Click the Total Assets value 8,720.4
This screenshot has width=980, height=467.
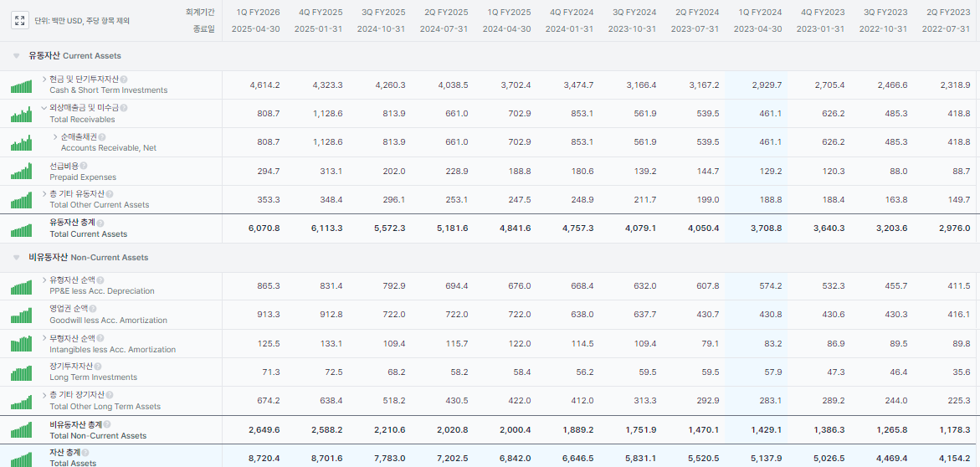264,458
